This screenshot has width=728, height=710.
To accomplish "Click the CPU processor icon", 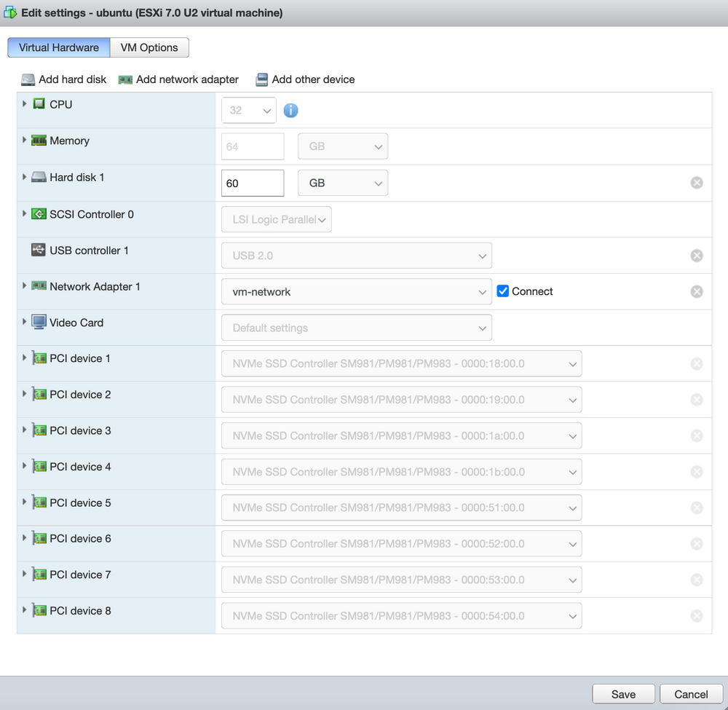I will tap(38, 104).
